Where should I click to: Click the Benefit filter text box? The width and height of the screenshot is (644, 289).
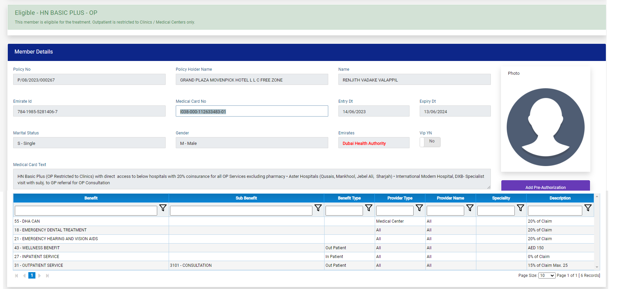pos(86,211)
